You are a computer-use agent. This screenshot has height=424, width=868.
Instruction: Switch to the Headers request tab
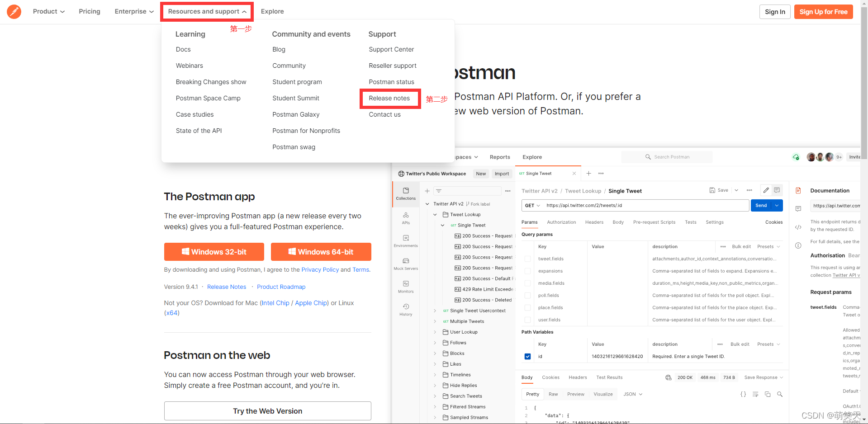[x=594, y=222]
